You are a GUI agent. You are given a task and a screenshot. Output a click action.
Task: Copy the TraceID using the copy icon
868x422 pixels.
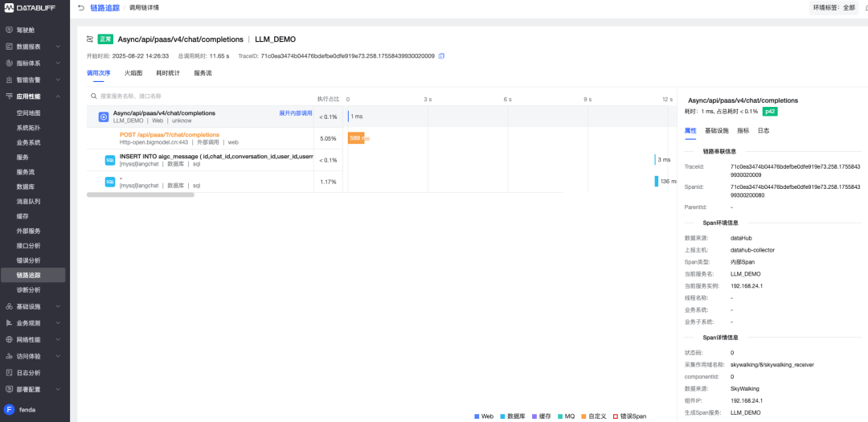pyautogui.click(x=441, y=56)
